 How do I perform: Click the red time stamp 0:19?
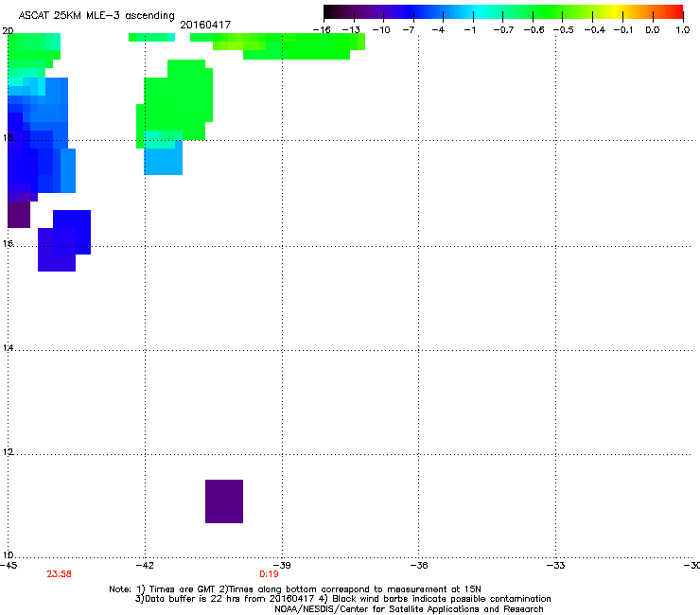point(270,574)
